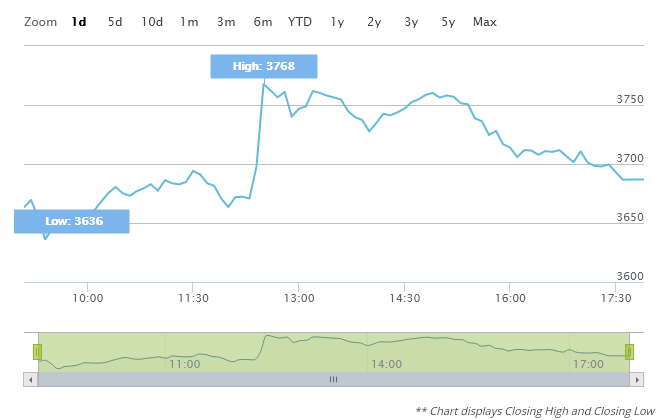
Task: Set zoom range to 2y
Action: [x=374, y=22]
